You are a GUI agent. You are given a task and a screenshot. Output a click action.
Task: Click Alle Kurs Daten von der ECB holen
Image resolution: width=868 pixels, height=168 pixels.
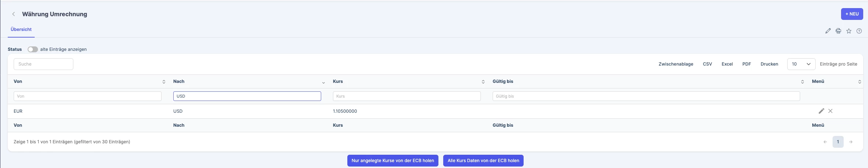point(483,161)
